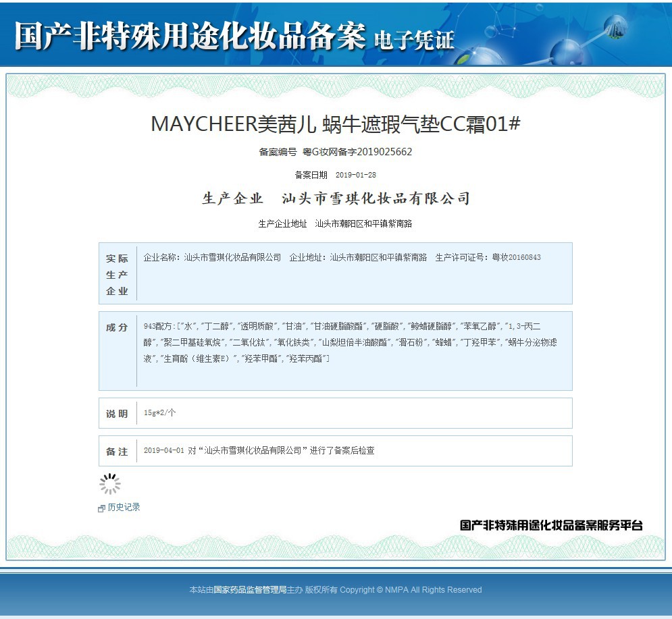Click the specification text 15g*2/个
Screen dimensions: 672x619
coord(160,412)
